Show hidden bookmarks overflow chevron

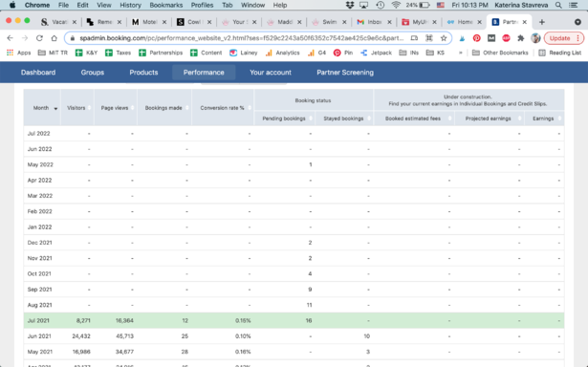[461, 53]
